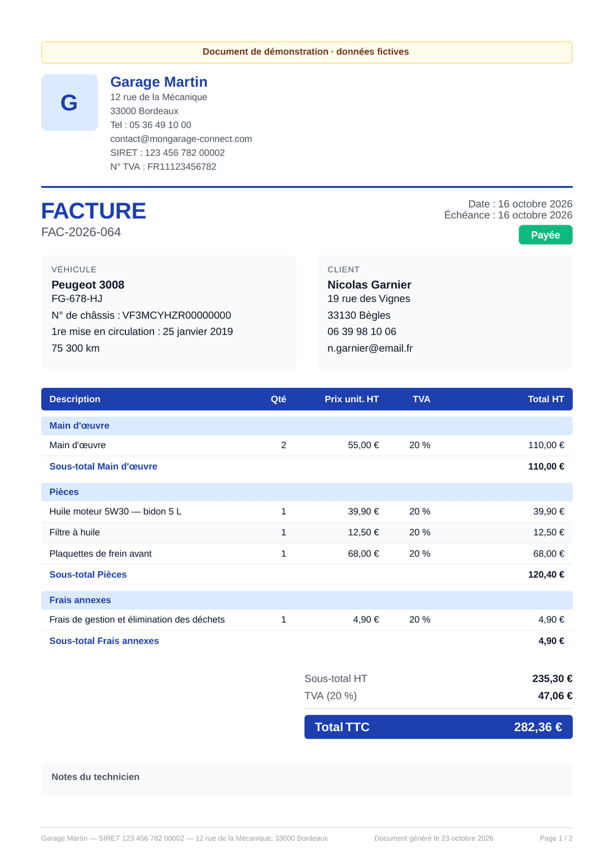Select the chassis number VF3MCYHZR00000000
Viewport: 614px width, 868px height.
[177, 316]
